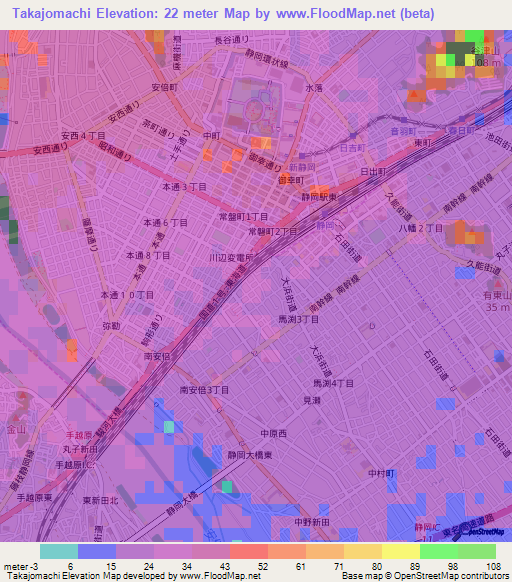Click the 中野新田 label

[x=312, y=522]
